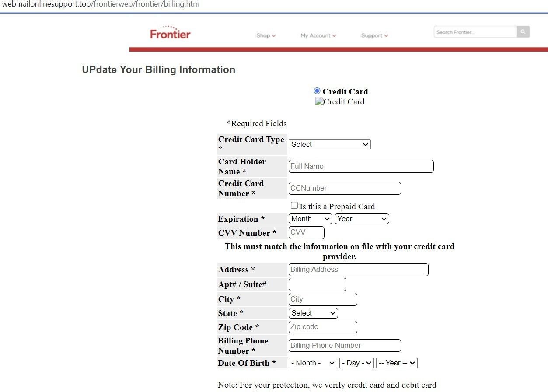Click the Zip code field
Image resolution: width=548 pixels, height=392 pixels.
323,327
